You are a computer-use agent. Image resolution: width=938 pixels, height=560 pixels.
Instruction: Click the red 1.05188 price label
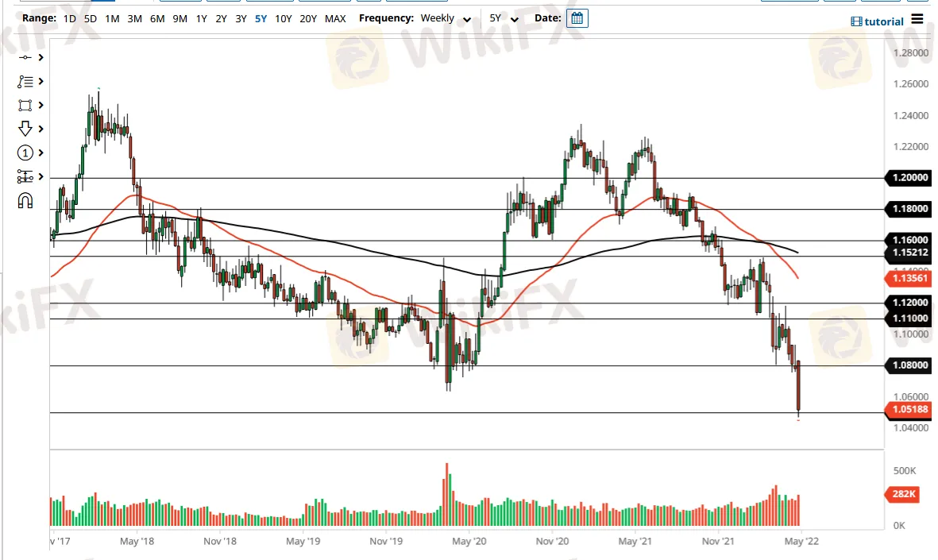(x=909, y=410)
